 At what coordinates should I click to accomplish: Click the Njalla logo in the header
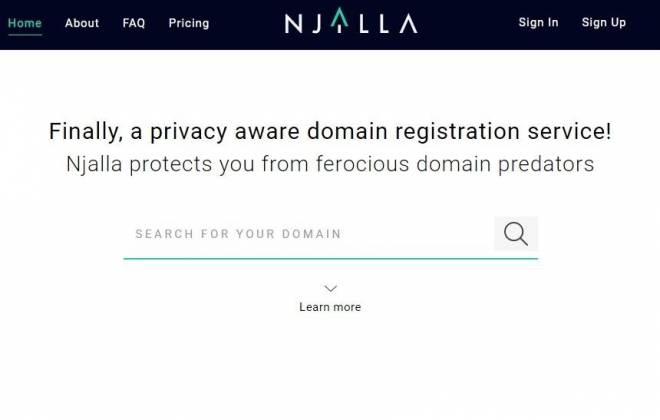point(350,23)
